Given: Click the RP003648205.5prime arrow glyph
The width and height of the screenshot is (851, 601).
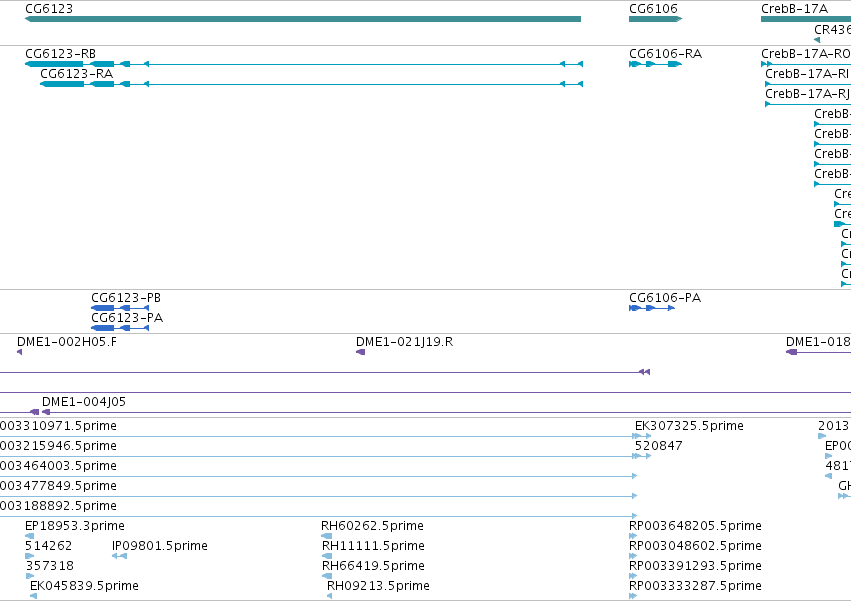Looking at the screenshot, I should tap(633, 536).
